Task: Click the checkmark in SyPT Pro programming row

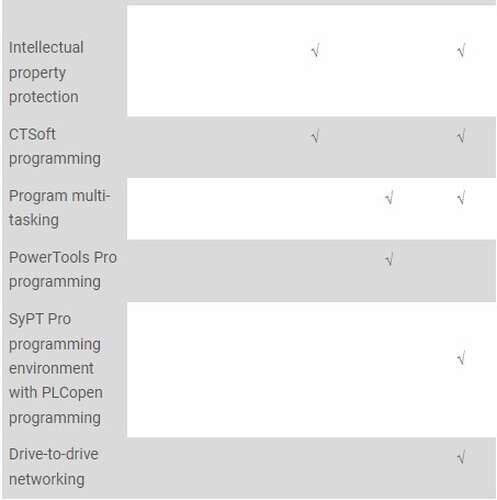Action: (x=461, y=359)
